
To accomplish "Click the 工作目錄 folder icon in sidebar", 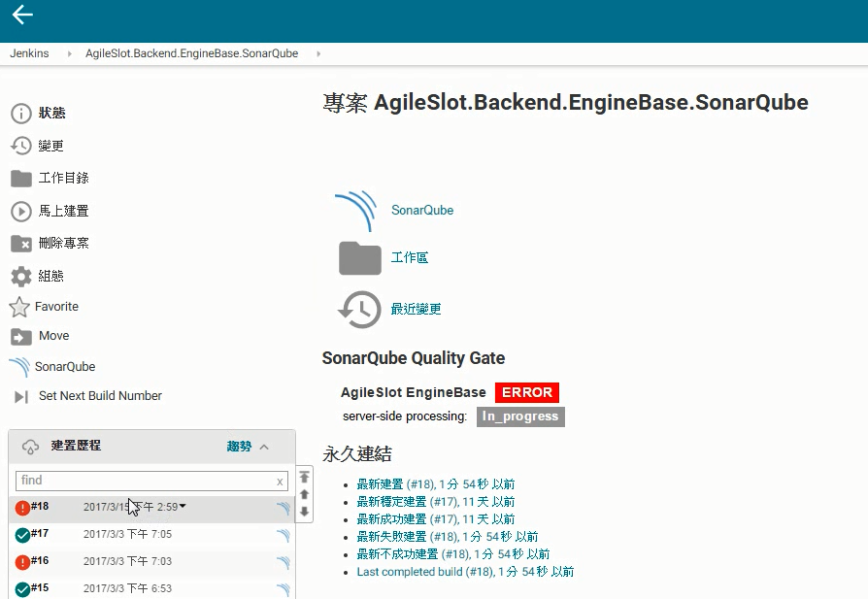I will tap(21, 179).
